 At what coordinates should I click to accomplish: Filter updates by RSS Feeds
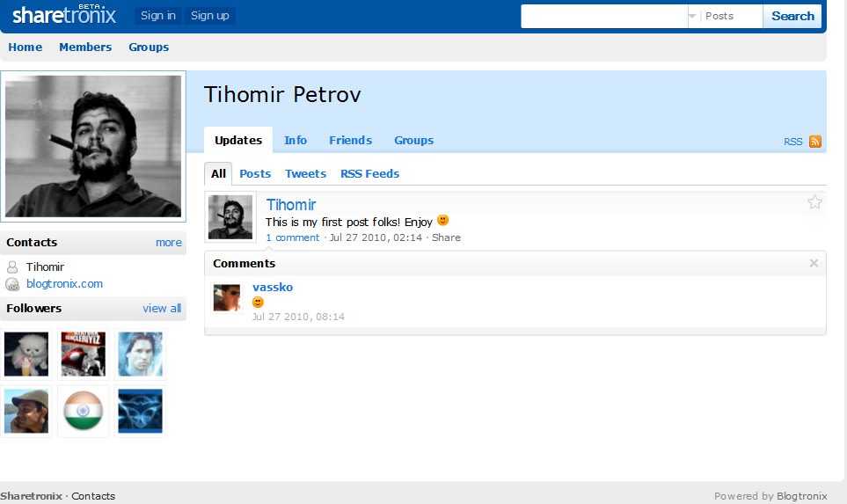pos(370,173)
